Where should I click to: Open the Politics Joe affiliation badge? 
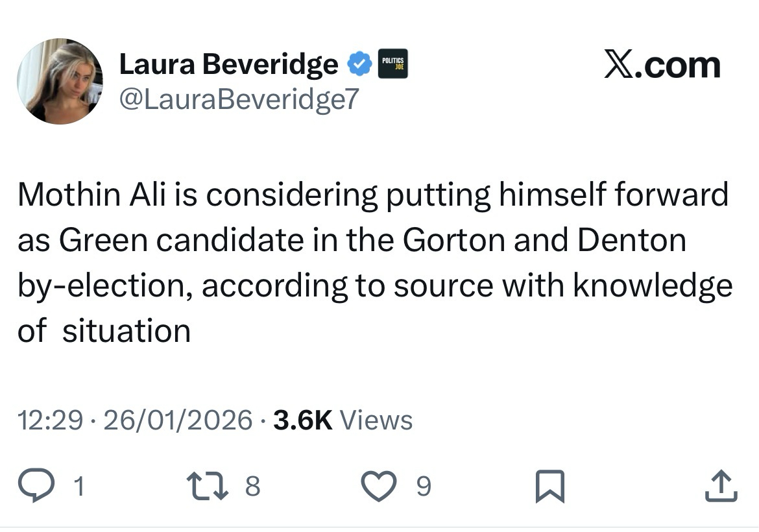tap(392, 64)
